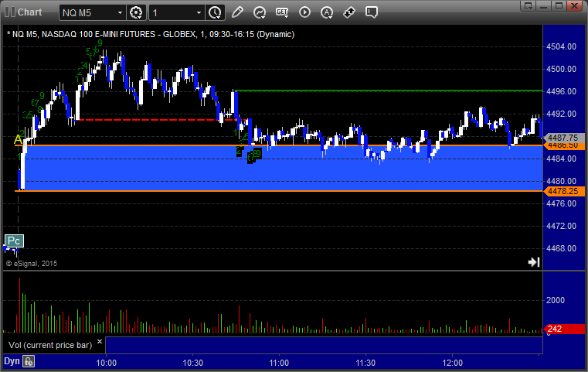Click the Dyn button

(12, 361)
